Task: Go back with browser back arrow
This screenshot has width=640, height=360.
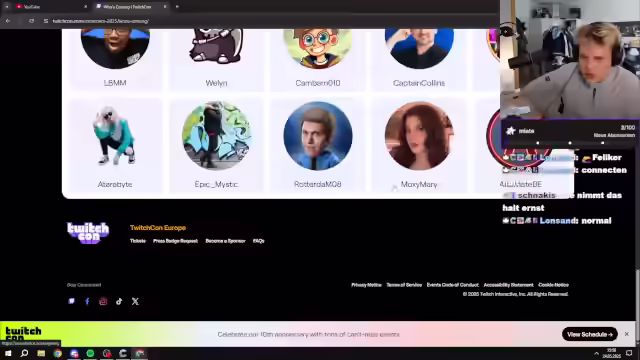Action: pyautogui.click(x=8, y=21)
